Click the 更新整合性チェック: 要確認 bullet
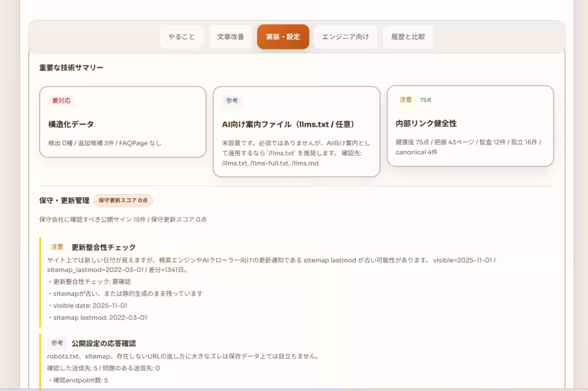This screenshot has width=588, height=391. 89,282
